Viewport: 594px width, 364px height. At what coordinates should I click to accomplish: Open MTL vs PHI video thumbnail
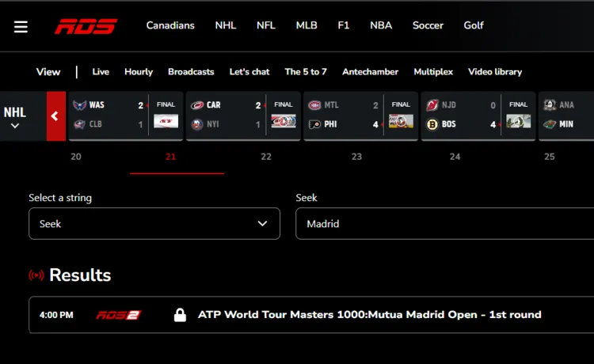tap(401, 121)
